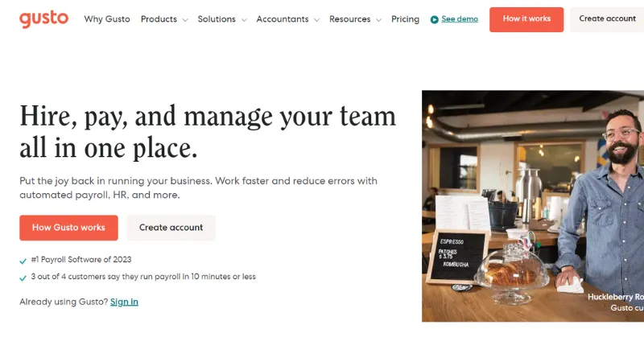This screenshot has width=644, height=362.
Task: Click the Gusto logo
Action: point(44,19)
